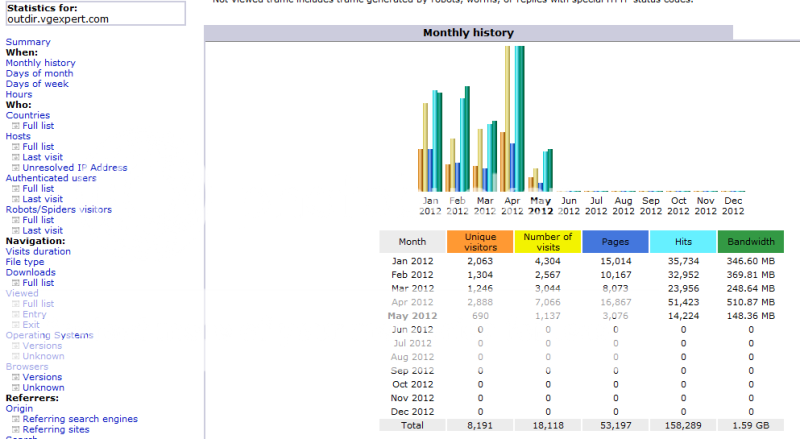Open Hosts Last visit text link
This screenshot has width=800, height=439.
coord(43,157)
